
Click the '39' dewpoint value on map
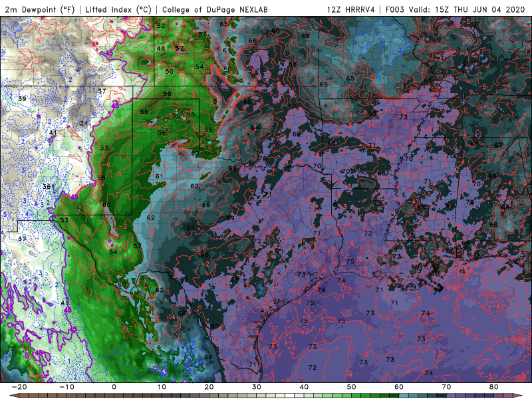(22, 98)
